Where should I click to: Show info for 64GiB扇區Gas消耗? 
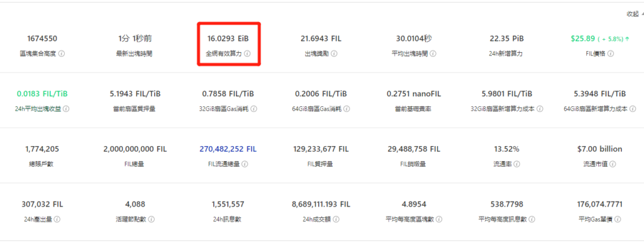click(x=347, y=109)
